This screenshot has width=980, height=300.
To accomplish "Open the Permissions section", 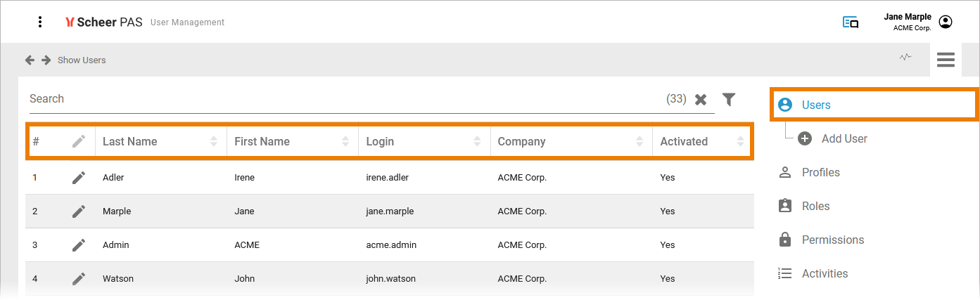I will [x=832, y=240].
